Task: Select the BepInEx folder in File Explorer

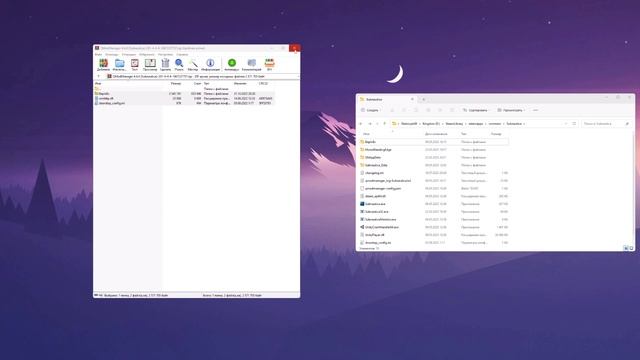Action: coord(434,142)
